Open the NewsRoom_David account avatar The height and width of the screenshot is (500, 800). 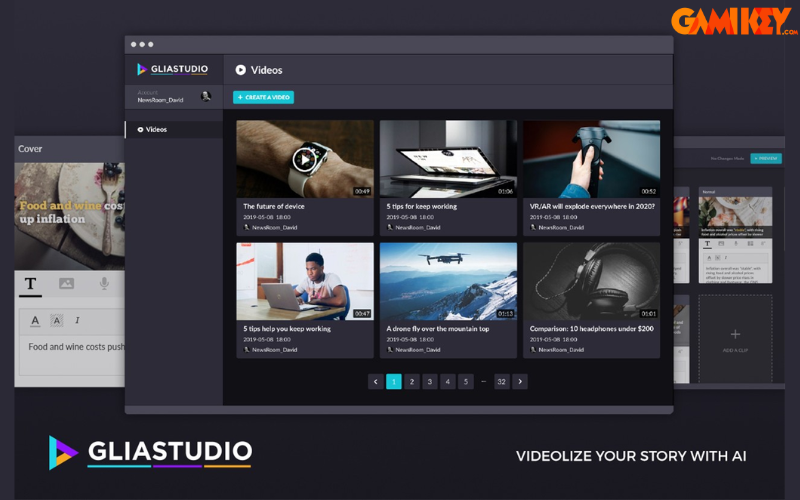click(206, 96)
